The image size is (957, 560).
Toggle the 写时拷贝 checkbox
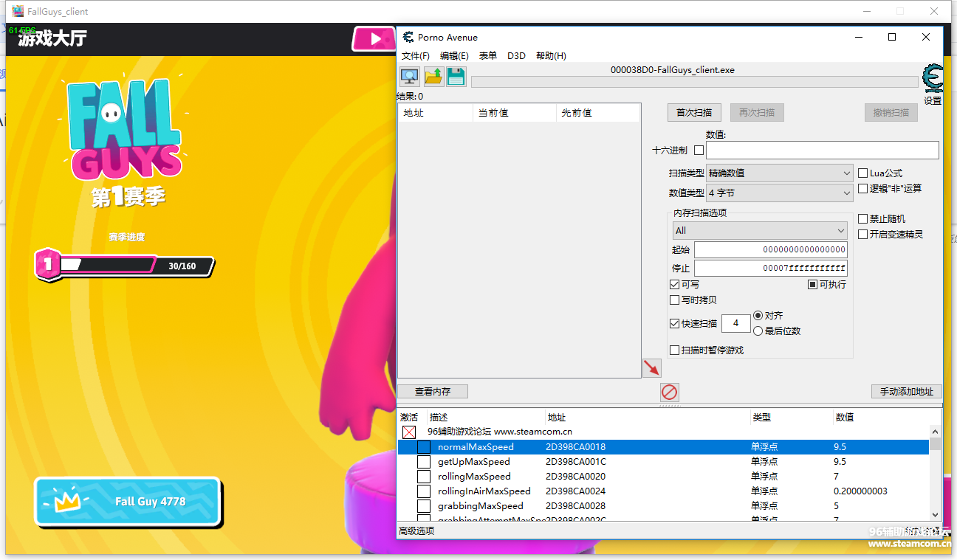(674, 300)
